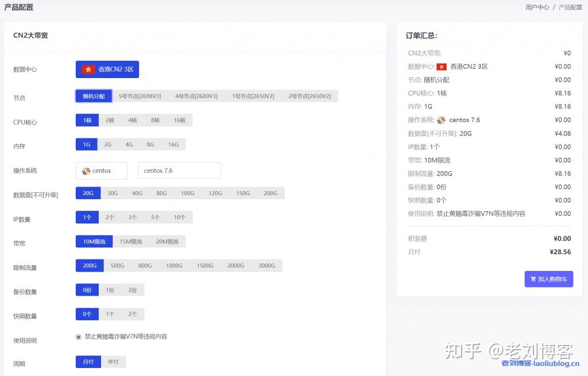Choose node 随机分配
588x376 pixels.
coord(94,96)
